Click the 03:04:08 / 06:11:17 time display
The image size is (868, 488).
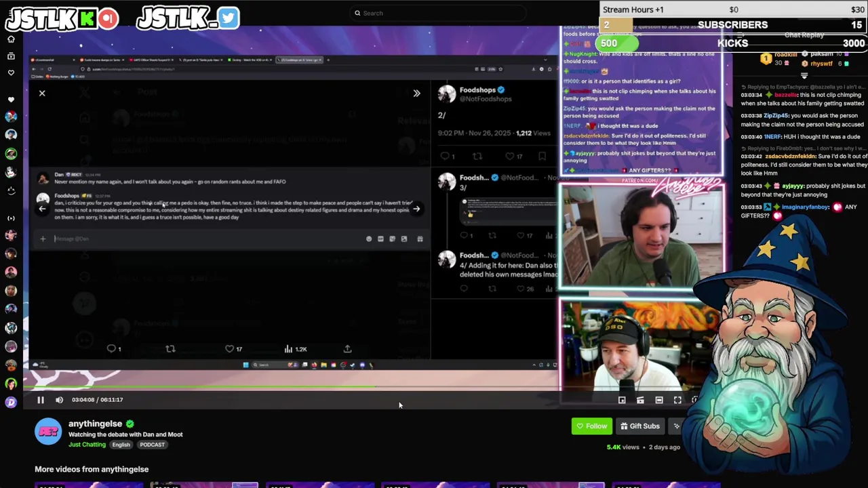pyautogui.click(x=97, y=400)
